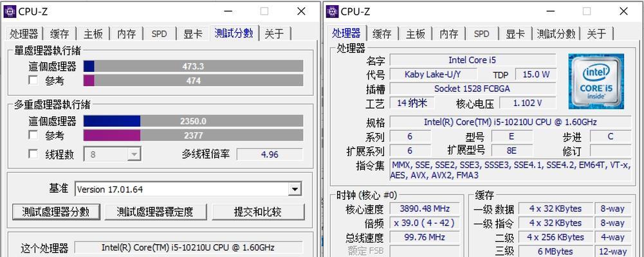
Task: Click the TDP value 15.0 W
Action: point(535,74)
